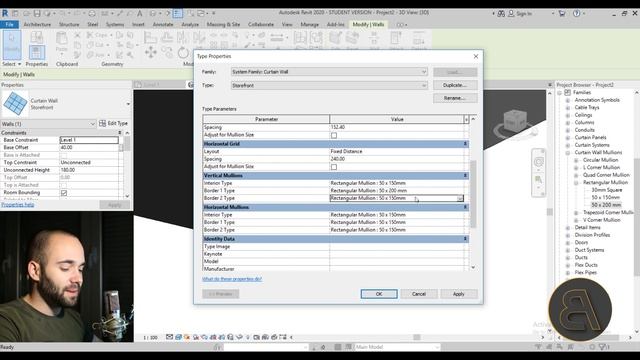
Task: Open the Properties help link
Action: pyautogui.click(x=18, y=205)
